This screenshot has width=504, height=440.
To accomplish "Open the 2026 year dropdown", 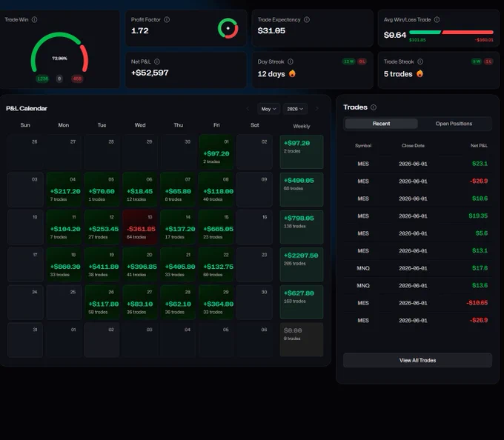I will click(295, 109).
